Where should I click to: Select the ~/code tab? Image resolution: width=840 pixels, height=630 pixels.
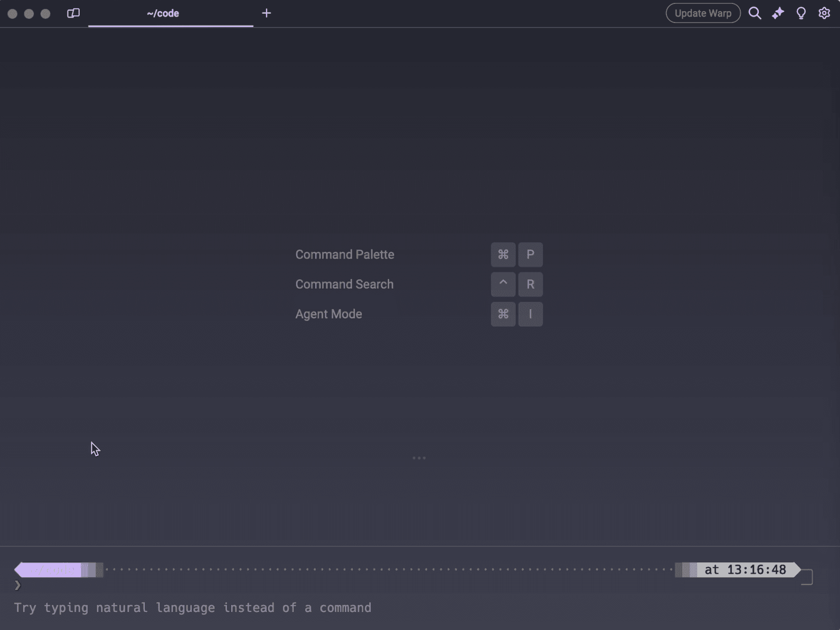163,14
